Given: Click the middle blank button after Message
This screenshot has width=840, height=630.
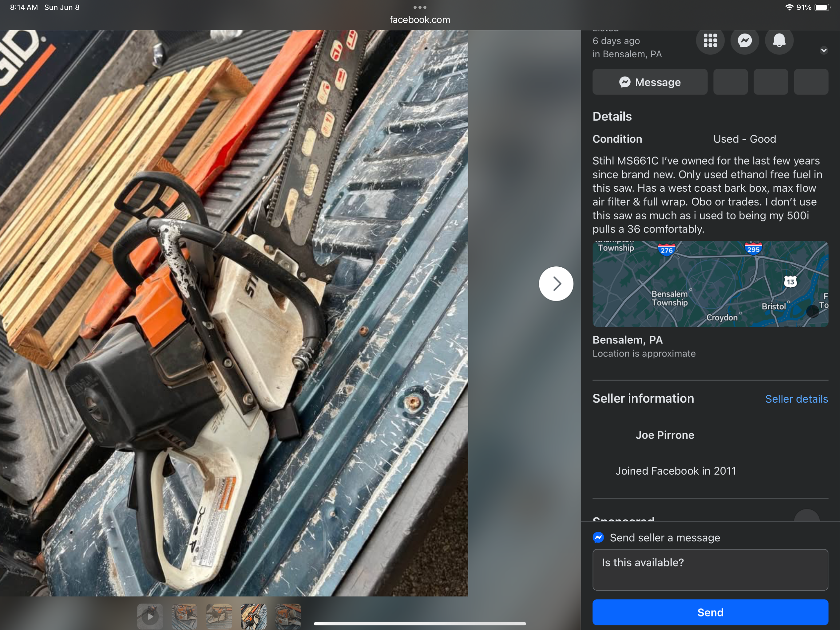Looking at the screenshot, I should pos(771,82).
